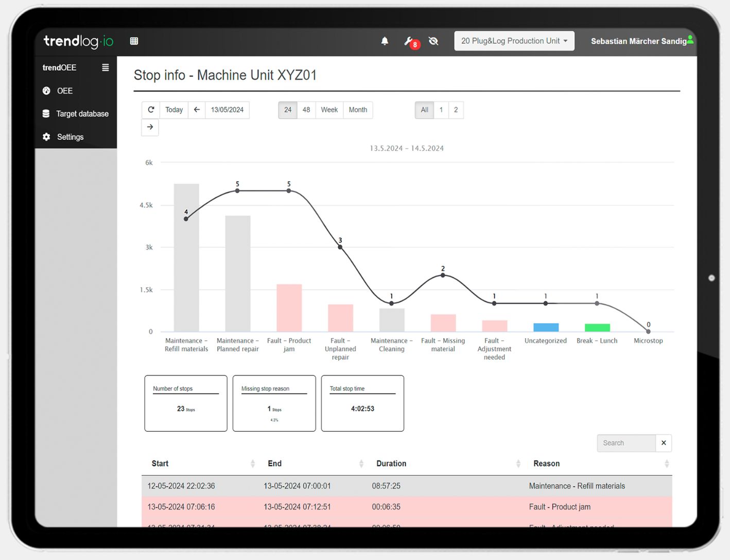Viewport: 730px width, 560px height.
Task: Open the notifications bell icon
Action: (385, 41)
